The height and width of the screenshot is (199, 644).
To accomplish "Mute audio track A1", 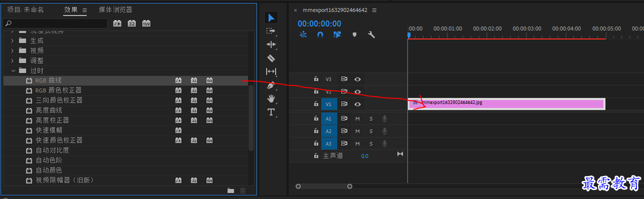I will coord(358,118).
